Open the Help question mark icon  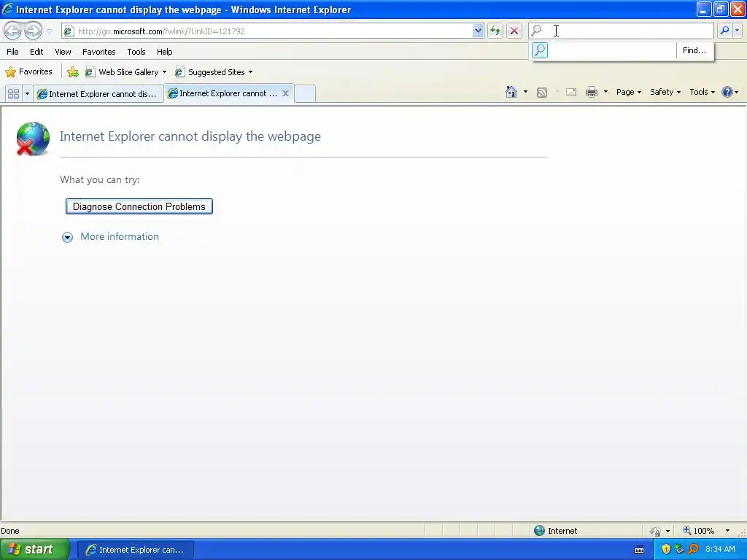click(727, 92)
